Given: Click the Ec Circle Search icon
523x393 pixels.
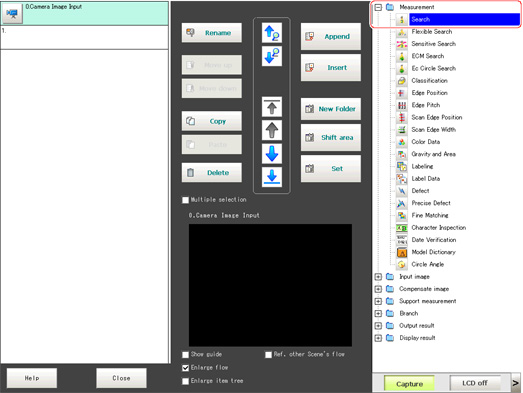Looking at the screenshot, I should click(x=402, y=68).
